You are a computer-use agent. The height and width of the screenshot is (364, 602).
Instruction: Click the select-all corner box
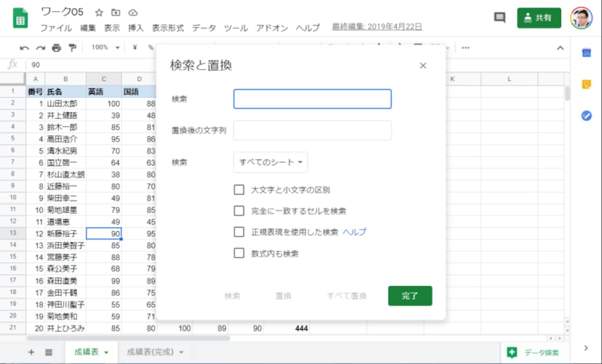[13, 79]
